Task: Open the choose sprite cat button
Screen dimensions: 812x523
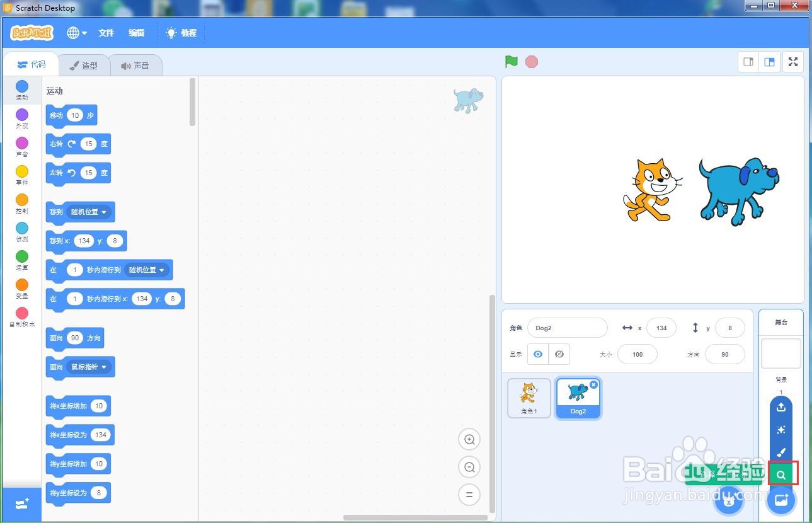Action: click(729, 501)
